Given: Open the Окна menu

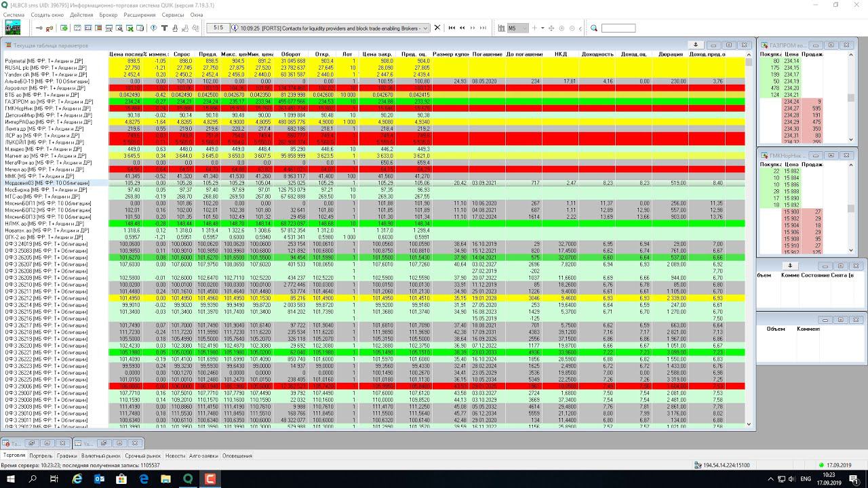Looking at the screenshot, I should click(197, 14).
